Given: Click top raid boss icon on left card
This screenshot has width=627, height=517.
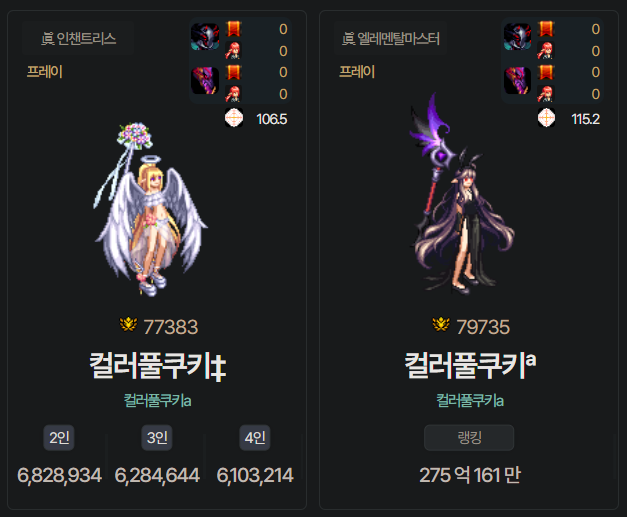Looking at the screenshot, I should coord(205,36).
